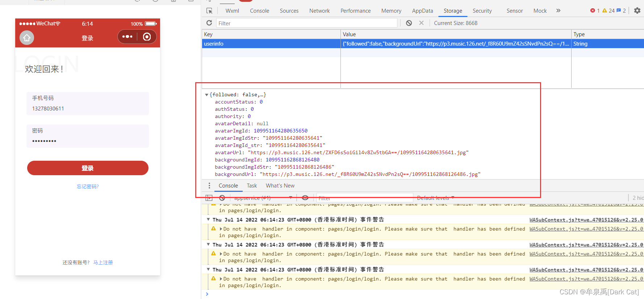Expand the first full warning message arrow
Screen dimensions: 644x299
tap(221, 229)
